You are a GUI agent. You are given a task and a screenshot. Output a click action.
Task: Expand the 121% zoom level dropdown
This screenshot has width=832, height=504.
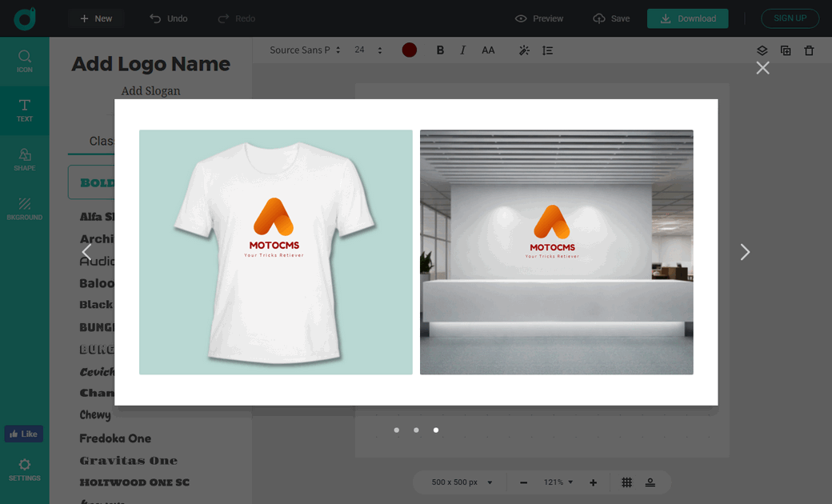coord(558,482)
